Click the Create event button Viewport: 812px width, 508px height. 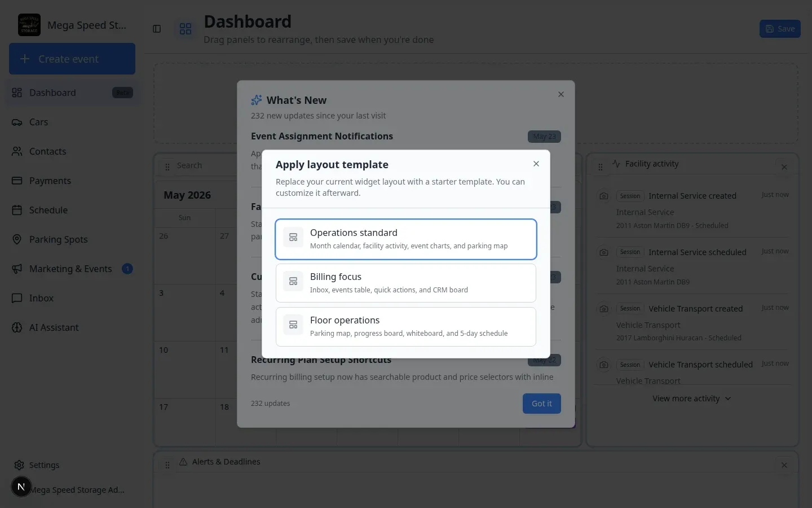tap(72, 59)
